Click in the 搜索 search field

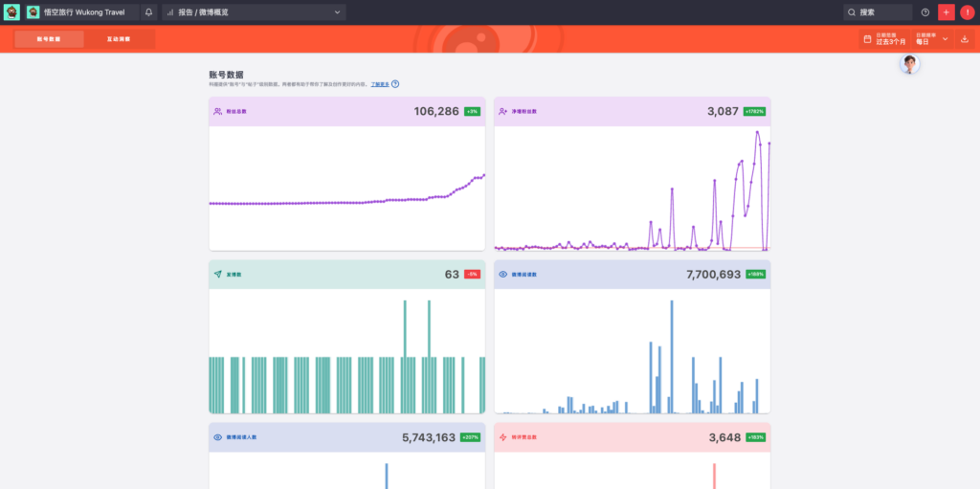click(880, 12)
